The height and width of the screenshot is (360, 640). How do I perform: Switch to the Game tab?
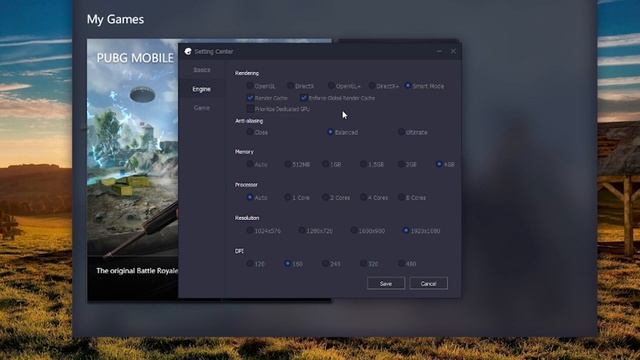[202, 108]
